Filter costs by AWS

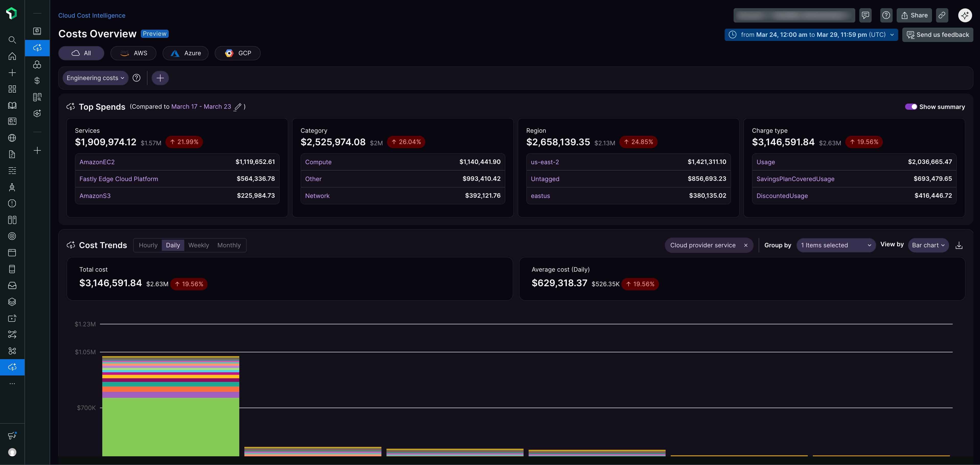[x=133, y=53]
